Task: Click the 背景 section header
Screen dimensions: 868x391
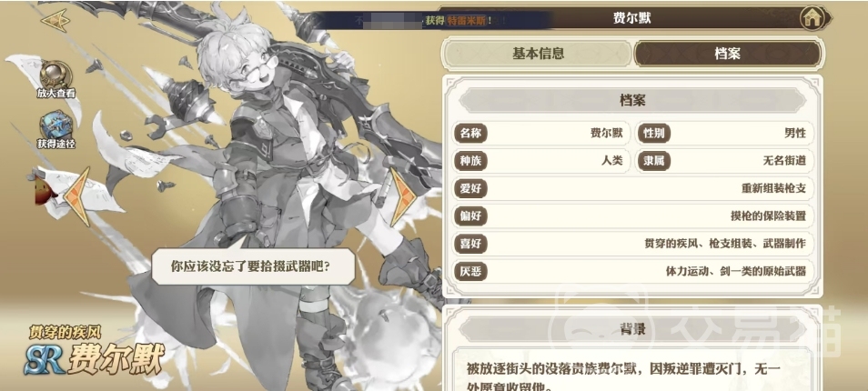Action: click(632, 330)
